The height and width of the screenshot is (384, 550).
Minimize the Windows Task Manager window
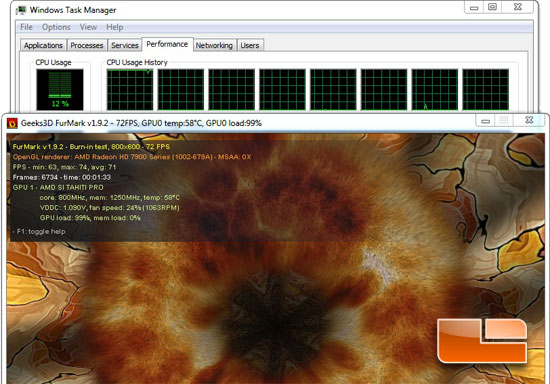pyautogui.click(x=474, y=7)
